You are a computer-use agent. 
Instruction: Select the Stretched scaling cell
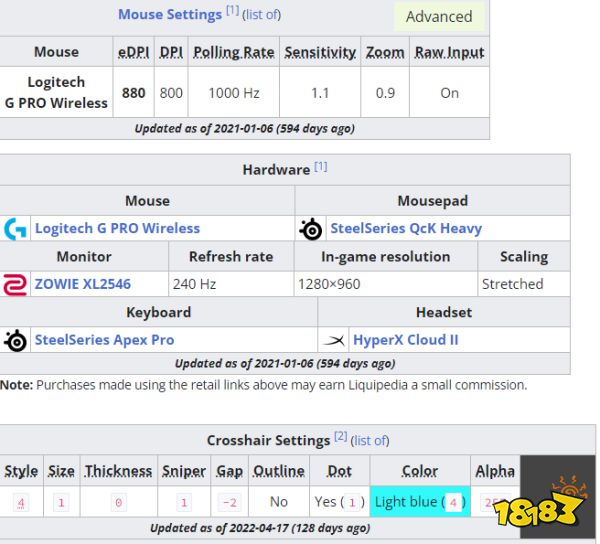[524, 284]
